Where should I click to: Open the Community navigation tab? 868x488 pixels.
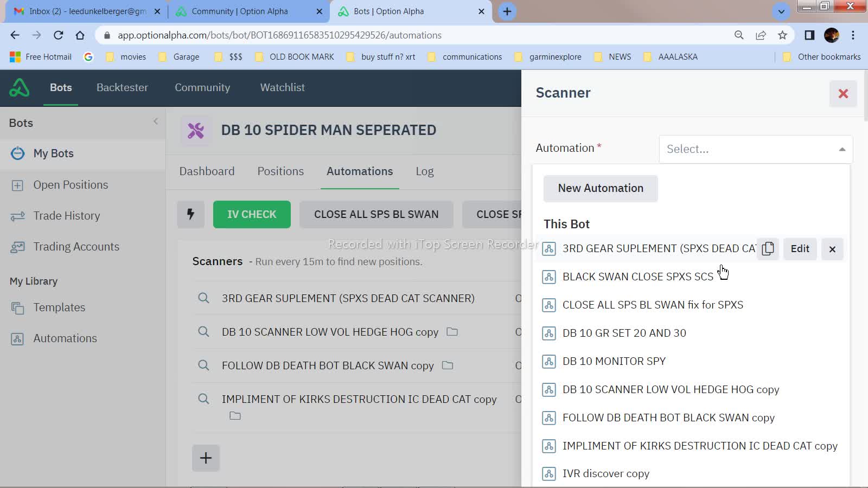click(202, 87)
